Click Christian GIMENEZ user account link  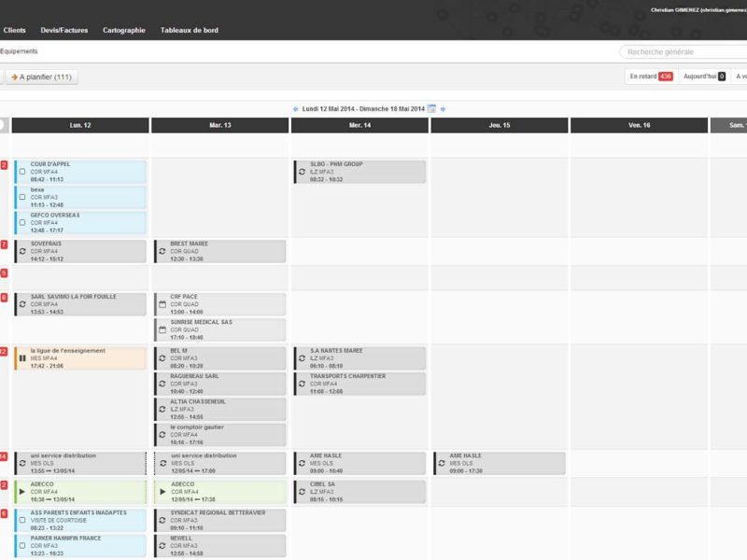pos(698,10)
